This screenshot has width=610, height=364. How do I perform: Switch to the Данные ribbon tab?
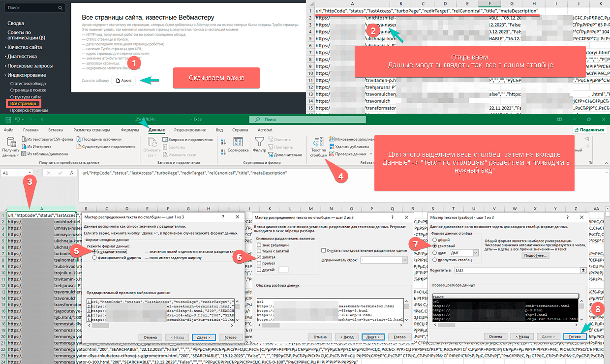click(x=156, y=130)
